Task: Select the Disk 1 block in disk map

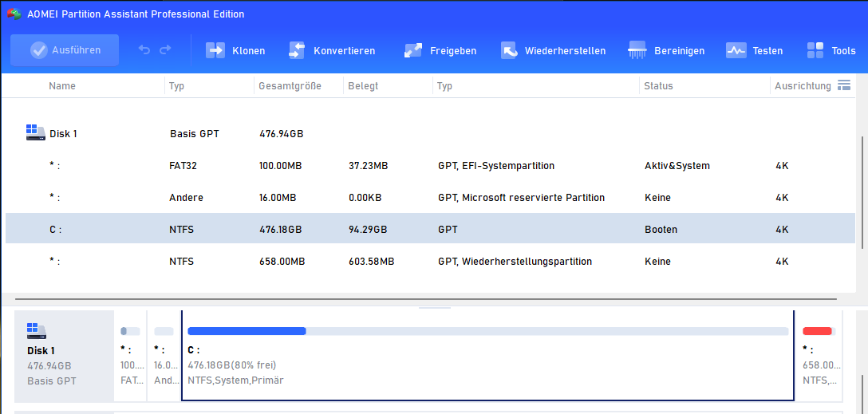Action: [x=64, y=356]
